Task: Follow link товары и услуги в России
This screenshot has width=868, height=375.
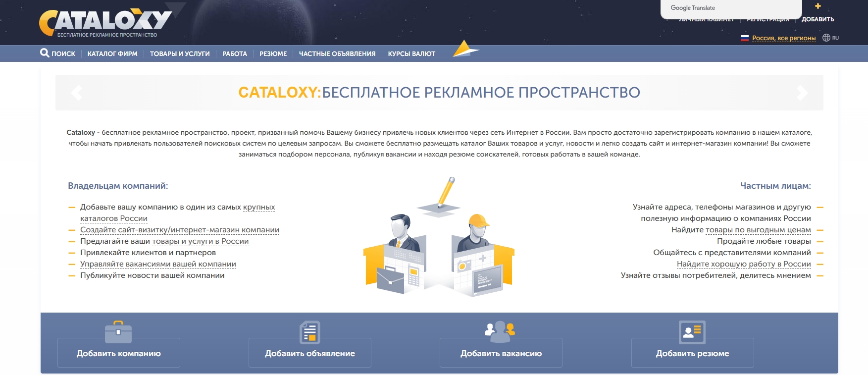Action: click(x=201, y=241)
